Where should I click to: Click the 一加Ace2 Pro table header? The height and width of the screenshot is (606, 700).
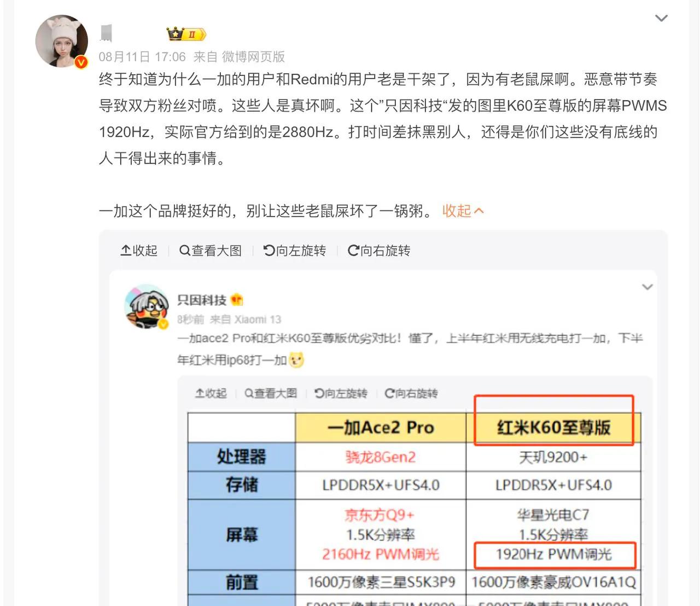coord(381,427)
